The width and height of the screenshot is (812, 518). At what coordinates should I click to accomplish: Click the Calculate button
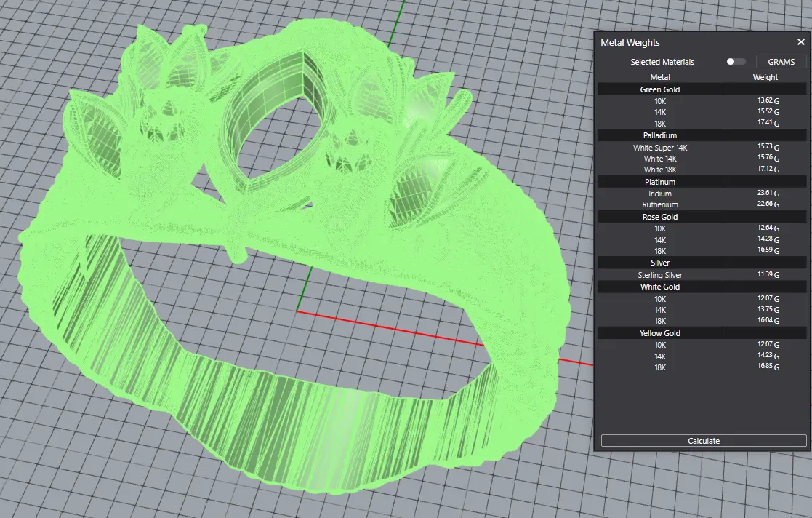tap(703, 441)
